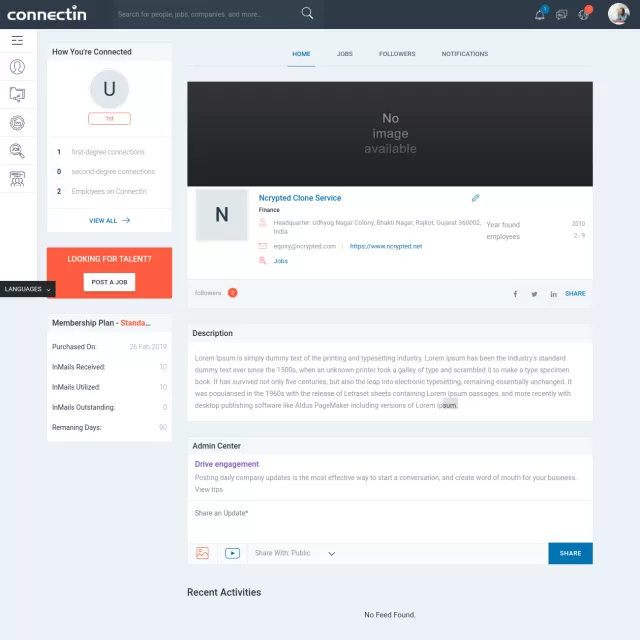The height and width of the screenshot is (640, 640).
Task: Open the Share With Public dropdown
Action: click(295, 553)
